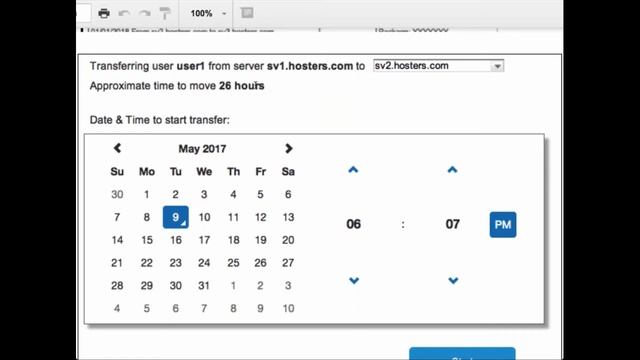Click the print icon in the toolbar
Image resolution: width=640 pixels, height=360 pixels.
click(104, 13)
